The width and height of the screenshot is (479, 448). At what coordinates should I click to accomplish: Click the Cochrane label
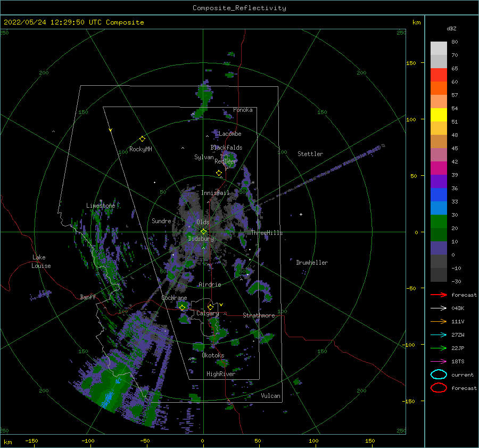[x=174, y=298]
